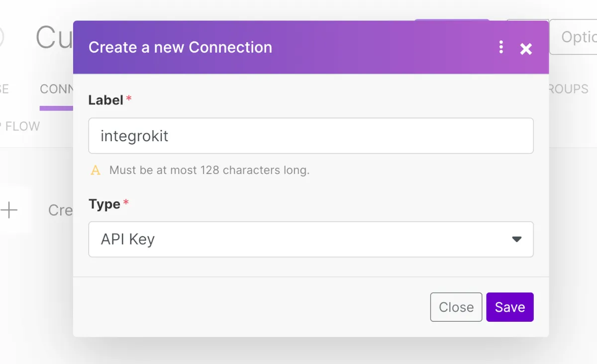Click the Type field label
The width and height of the screenshot is (597, 364).
(x=104, y=204)
